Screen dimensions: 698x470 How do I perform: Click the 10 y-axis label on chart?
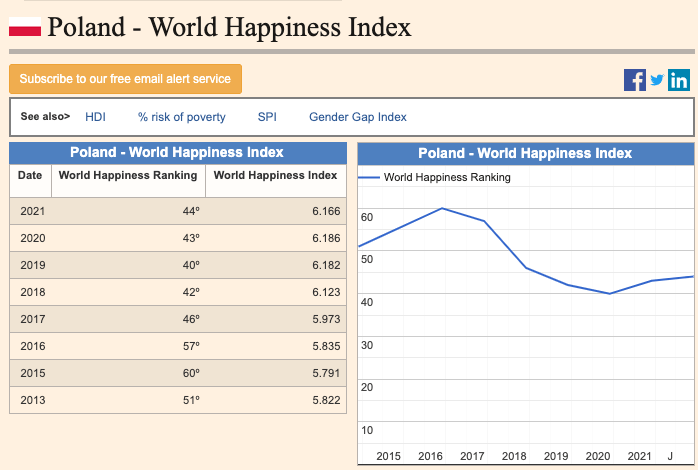click(x=367, y=430)
